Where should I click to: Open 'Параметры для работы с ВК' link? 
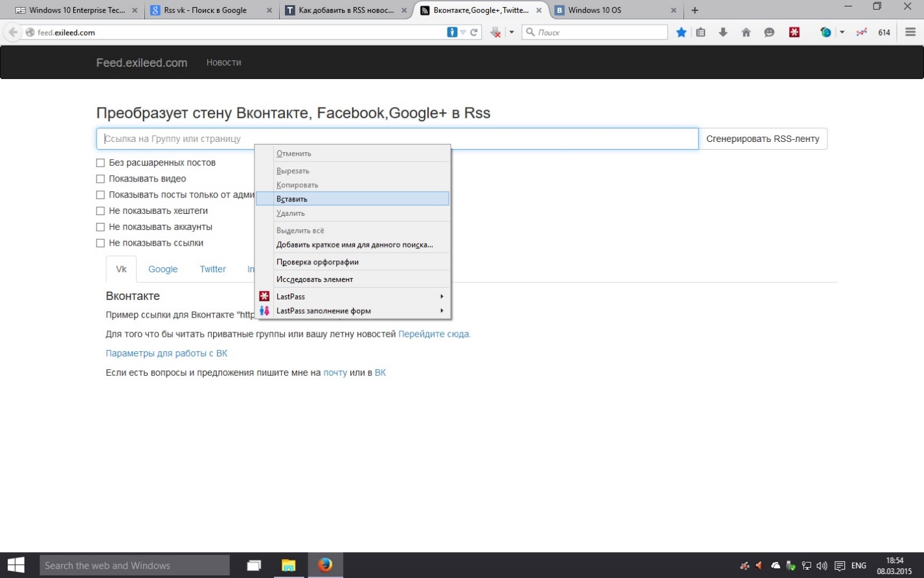[166, 353]
